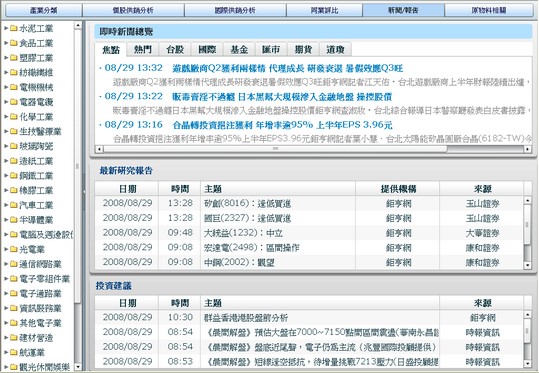The height and width of the screenshot is (373, 539).
Task: Expand the 造紙工業 tree node arrow
Action: click(x=6, y=161)
